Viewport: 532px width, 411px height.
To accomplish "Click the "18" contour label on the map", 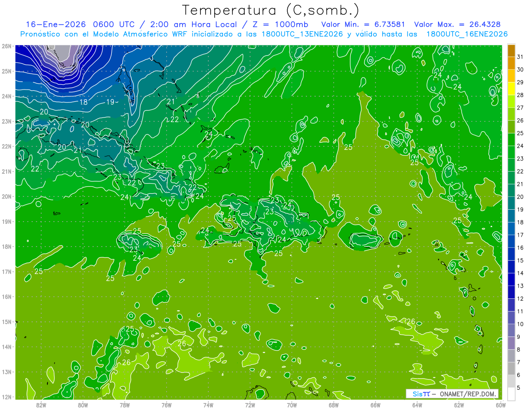I will pyautogui.click(x=83, y=102).
